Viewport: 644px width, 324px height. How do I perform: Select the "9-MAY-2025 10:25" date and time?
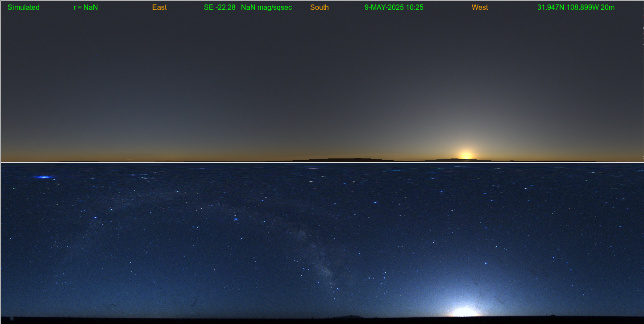click(x=394, y=7)
